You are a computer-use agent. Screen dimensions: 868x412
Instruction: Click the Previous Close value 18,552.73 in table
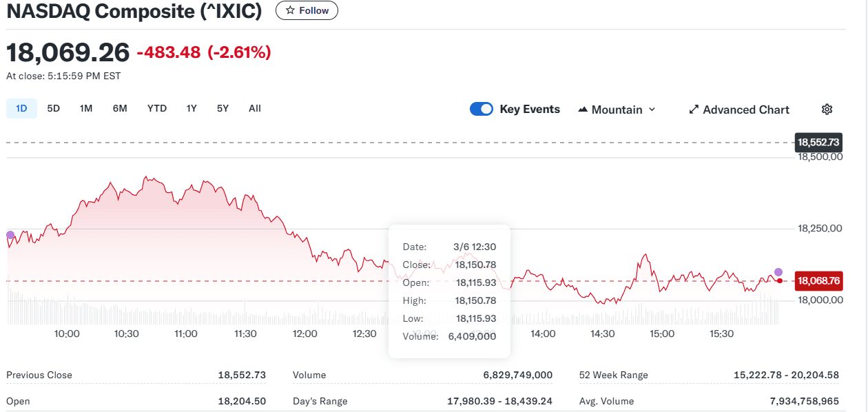coord(242,375)
